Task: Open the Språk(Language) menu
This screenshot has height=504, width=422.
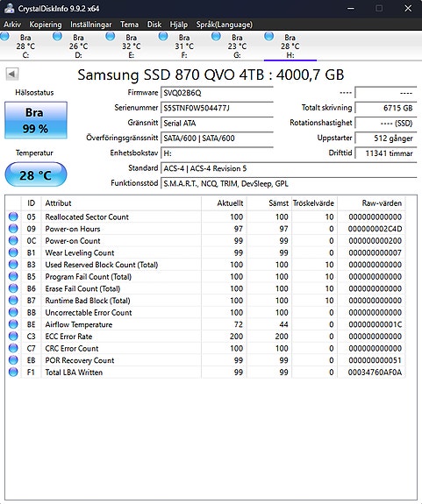Action: tap(225, 25)
